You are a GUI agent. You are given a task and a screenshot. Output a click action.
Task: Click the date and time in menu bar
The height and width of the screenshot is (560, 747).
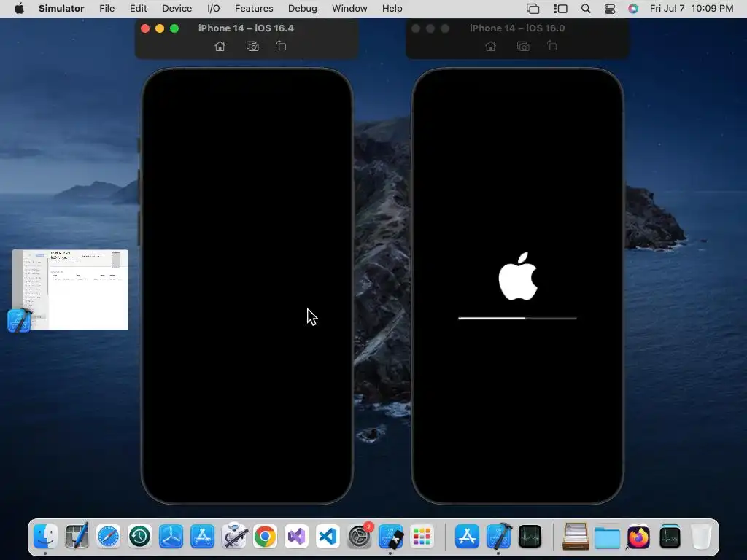point(692,8)
